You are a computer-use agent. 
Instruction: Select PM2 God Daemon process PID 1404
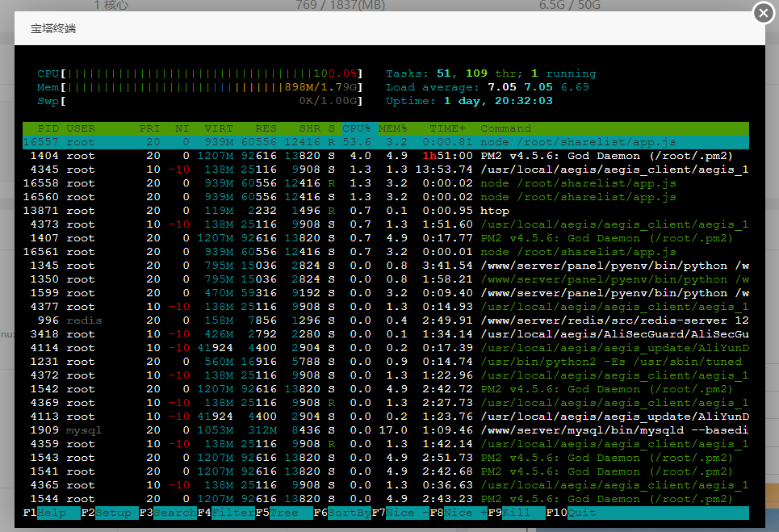click(x=386, y=156)
